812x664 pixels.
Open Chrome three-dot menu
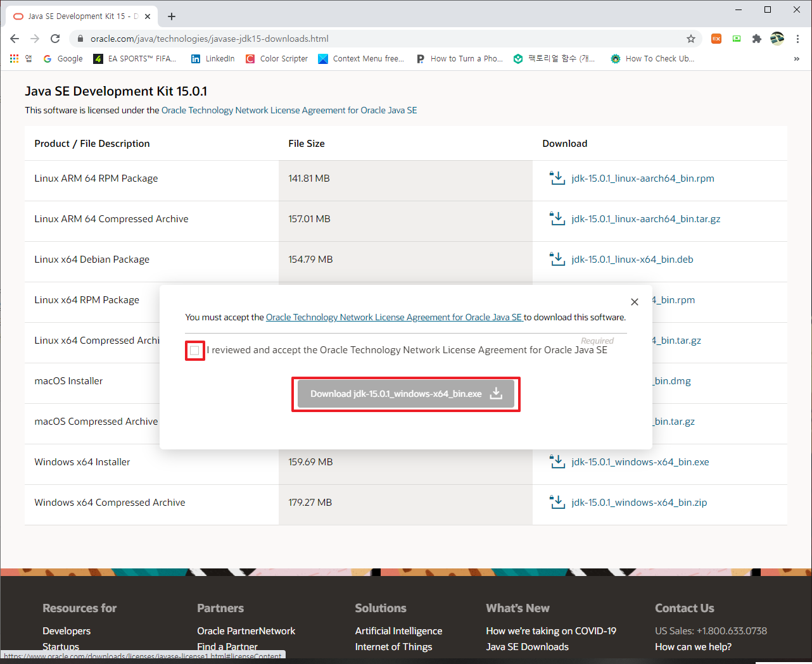pos(798,39)
